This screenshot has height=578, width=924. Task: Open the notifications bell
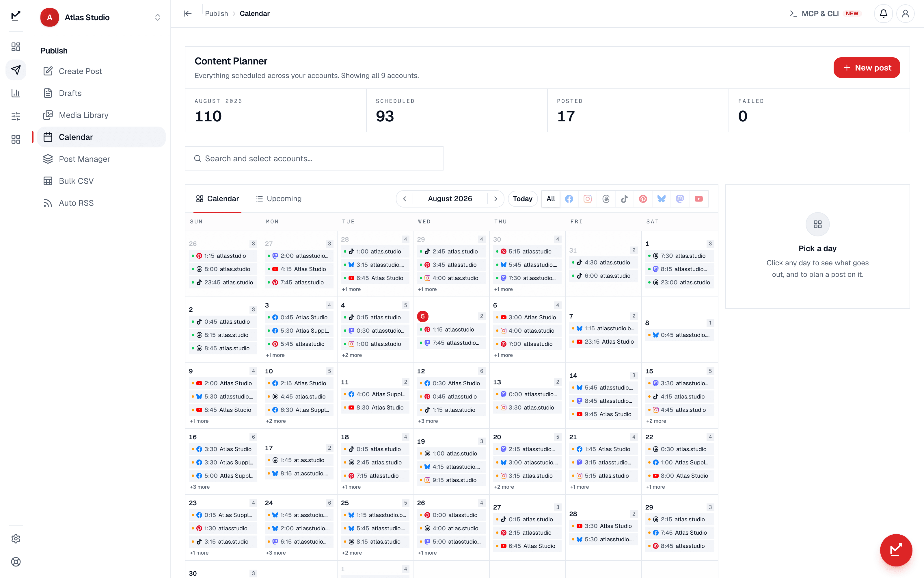tap(883, 14)
